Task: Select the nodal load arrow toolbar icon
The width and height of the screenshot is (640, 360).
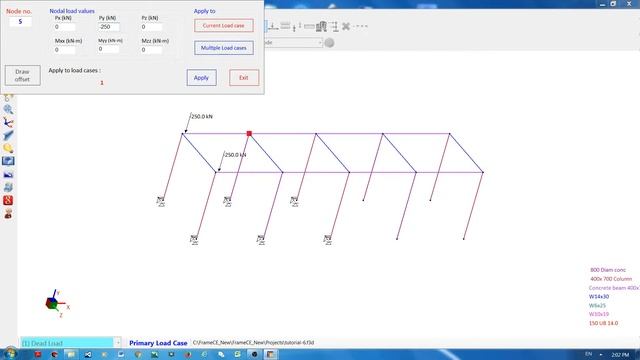Action: point(273,26)
